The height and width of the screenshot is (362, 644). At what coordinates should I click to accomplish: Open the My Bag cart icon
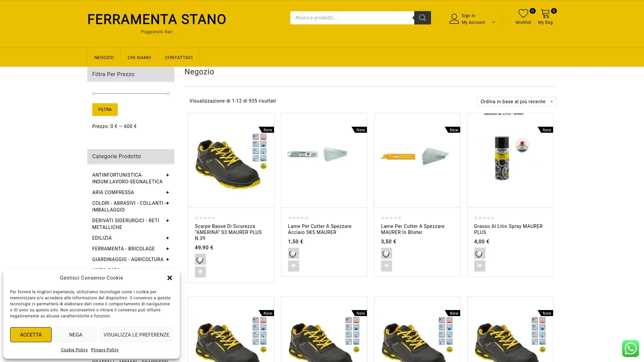[x=545, y=14]
